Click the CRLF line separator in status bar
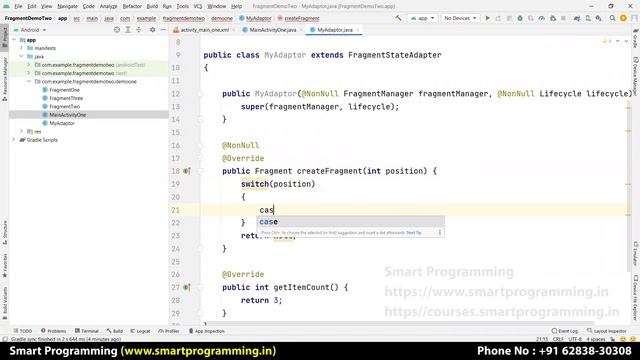Viewport: 640px width, 360px height. coord(558,339)
